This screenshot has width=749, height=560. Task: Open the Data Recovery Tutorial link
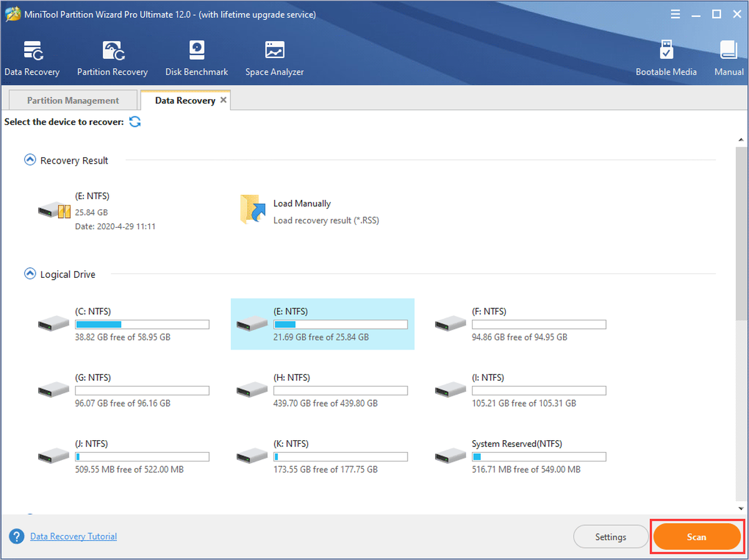(x=74, y=536)
